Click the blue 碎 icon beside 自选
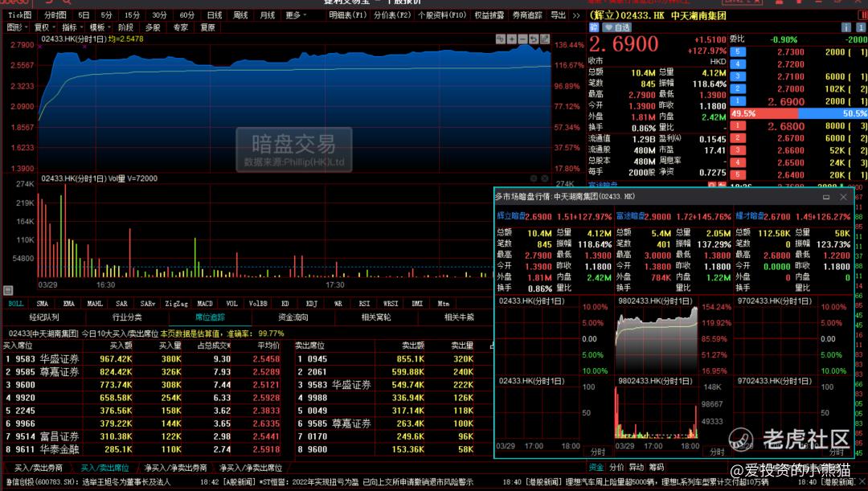This screenshot has width=868, height=491. click(x=593, y=27)
